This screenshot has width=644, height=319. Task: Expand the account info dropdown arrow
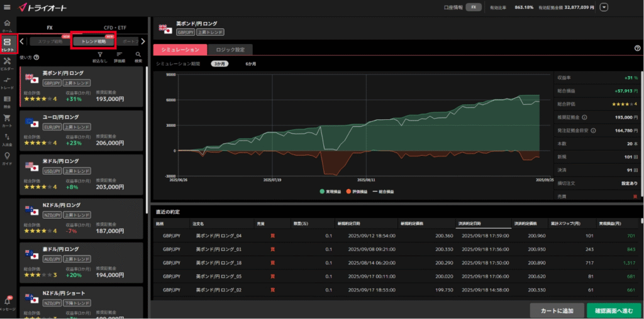click(604, 8)
